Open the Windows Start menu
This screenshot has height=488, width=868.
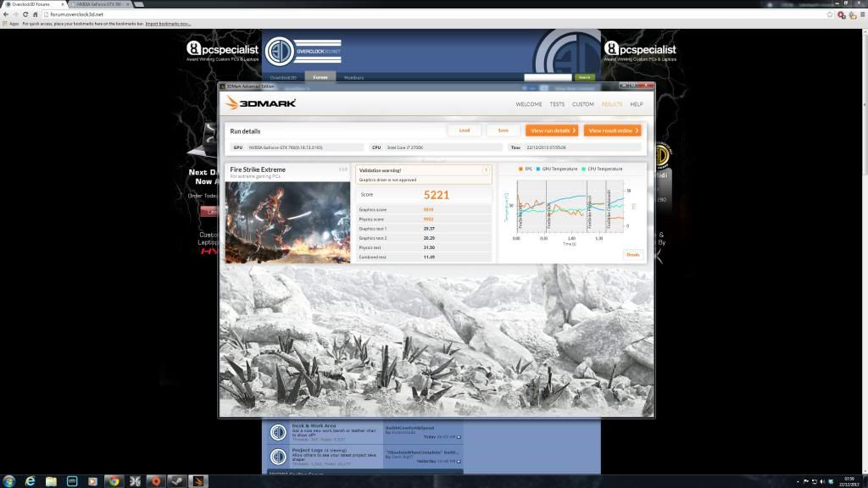coord(8,481)
